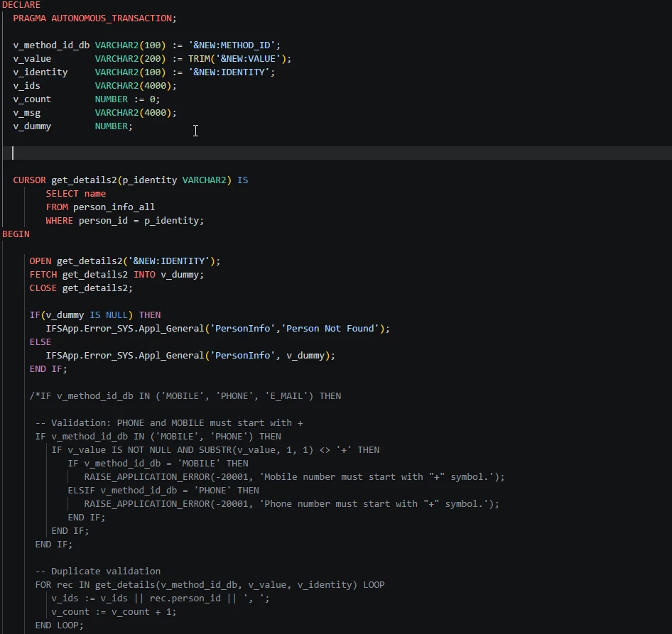
Task: Click the Duplicate validation comment
Action: click(x=98, y=571)
